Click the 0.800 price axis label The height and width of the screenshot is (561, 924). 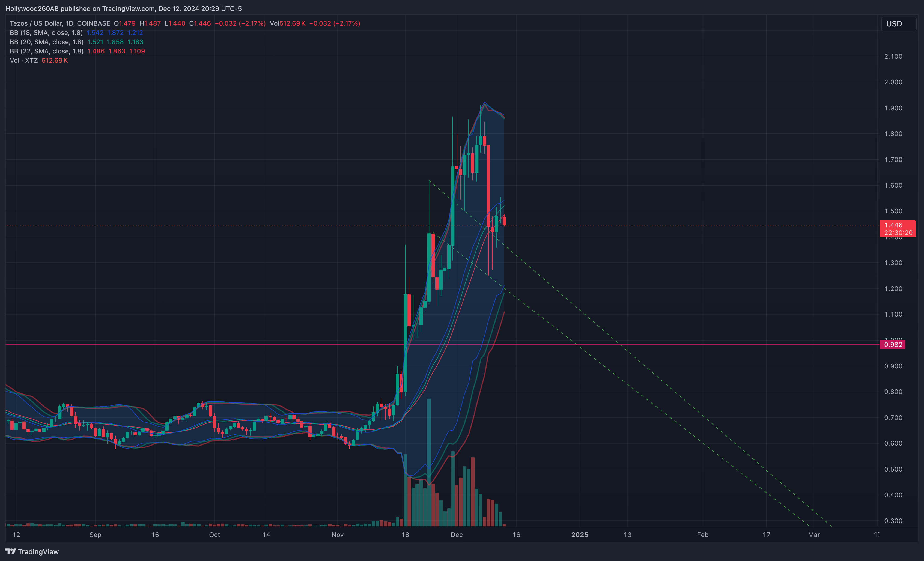(893, 392)
